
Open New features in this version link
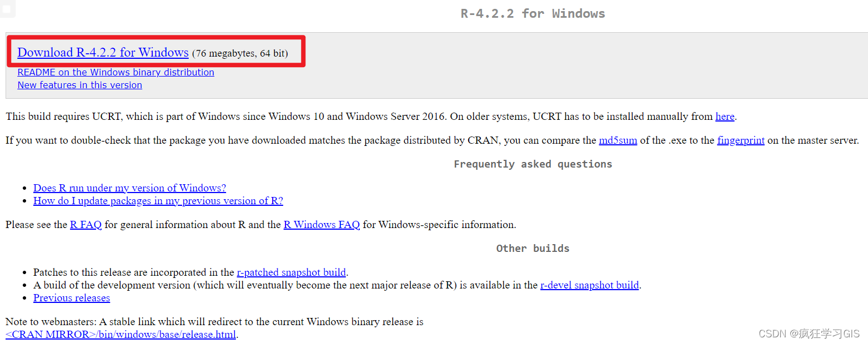click(79, 85)
